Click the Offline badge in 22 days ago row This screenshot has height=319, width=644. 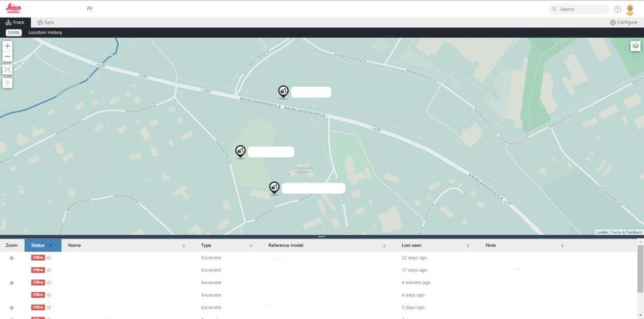pyautogui.click(x=38, y=258)
